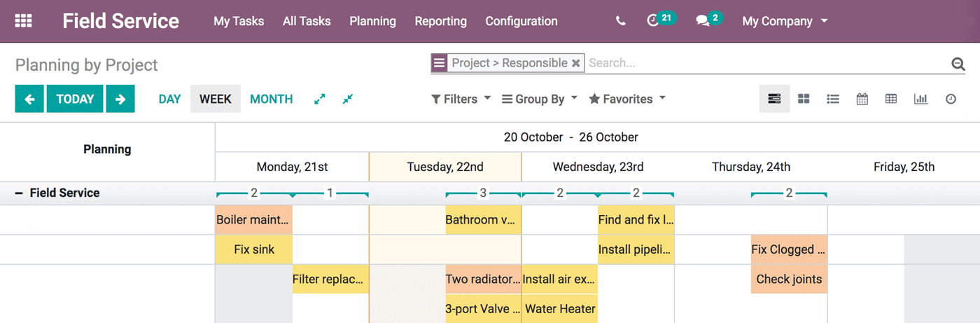Open the Group By dropdown
This screenshot has height=323, width=980.
(x=540, y=99)
